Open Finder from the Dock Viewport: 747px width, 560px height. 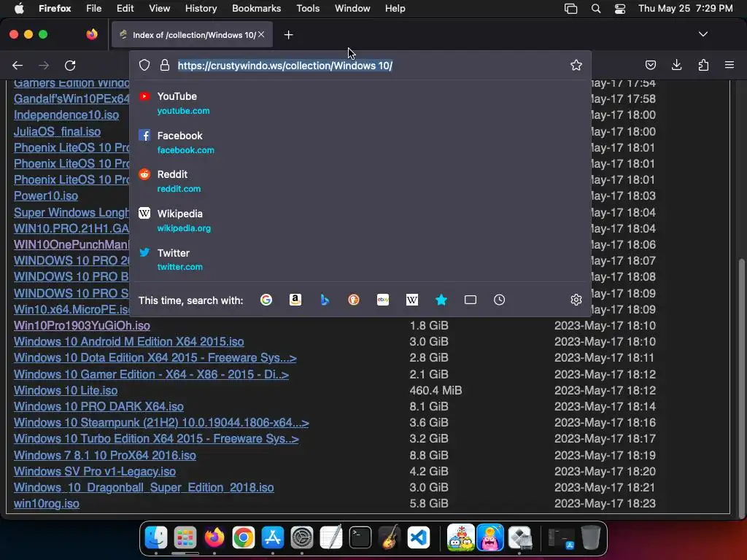point(156,538)
